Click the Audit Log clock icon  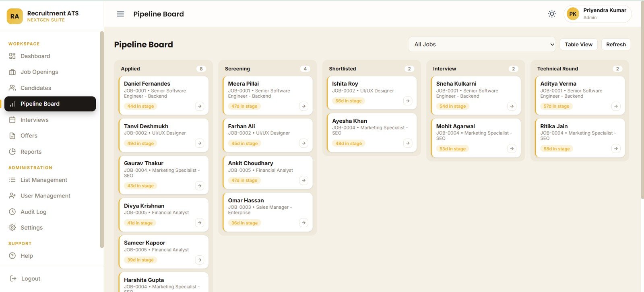coord(12,212)
